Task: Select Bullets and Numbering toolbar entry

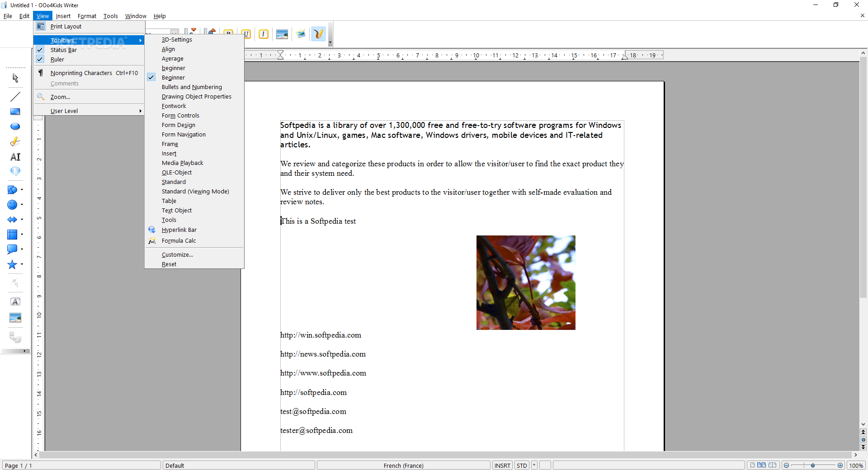Action: click(x=194, y=87)
